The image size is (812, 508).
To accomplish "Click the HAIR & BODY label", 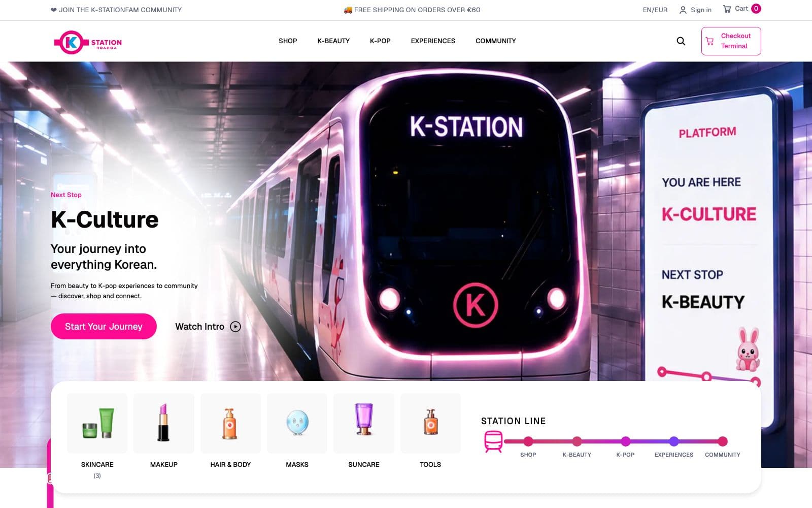I will coord(230,464).
